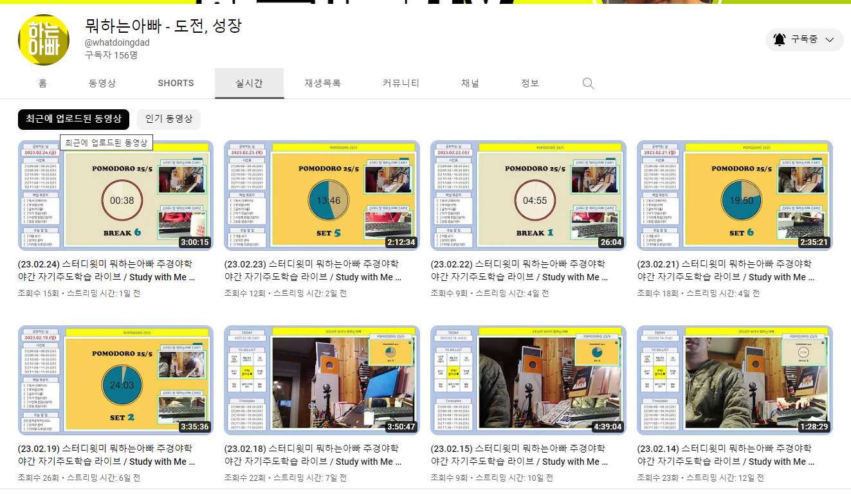Click the 조회수 12회 metadata line
851x504 pixels.
pyautogui.click(x=285, y=293)
